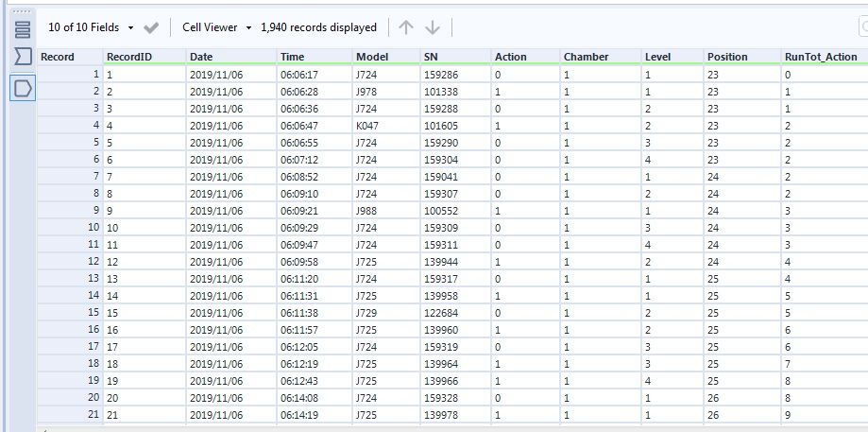Screen dimensions: 868x432
Task: Open the 10 of 10 Fields dropdown
Action: pyautogui.click(x=91, y=27)
